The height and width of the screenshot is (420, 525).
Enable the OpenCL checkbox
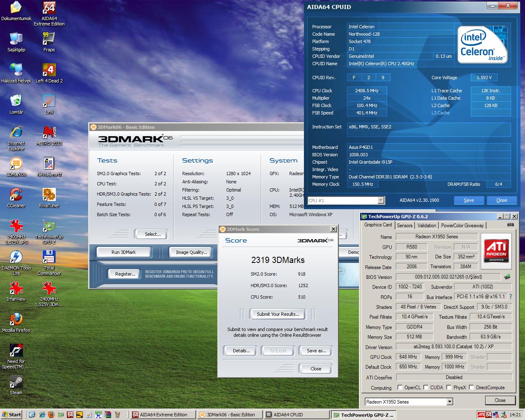(x=400, y=388)
